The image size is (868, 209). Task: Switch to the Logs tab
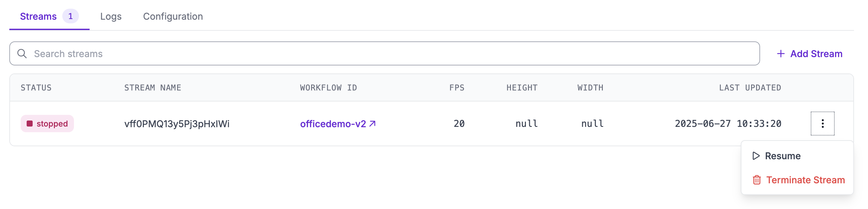[x=111, y=16]
